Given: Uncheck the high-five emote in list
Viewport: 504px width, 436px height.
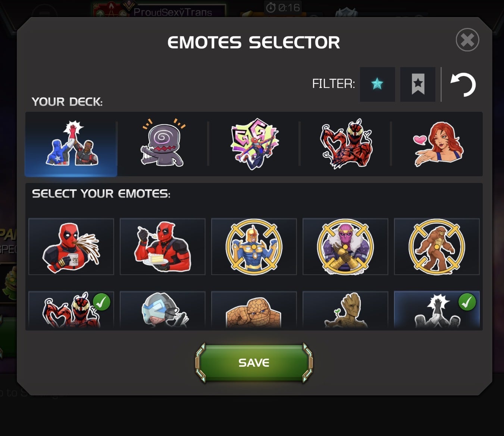Looking at the screenshot, I should [x=437, y=310].
